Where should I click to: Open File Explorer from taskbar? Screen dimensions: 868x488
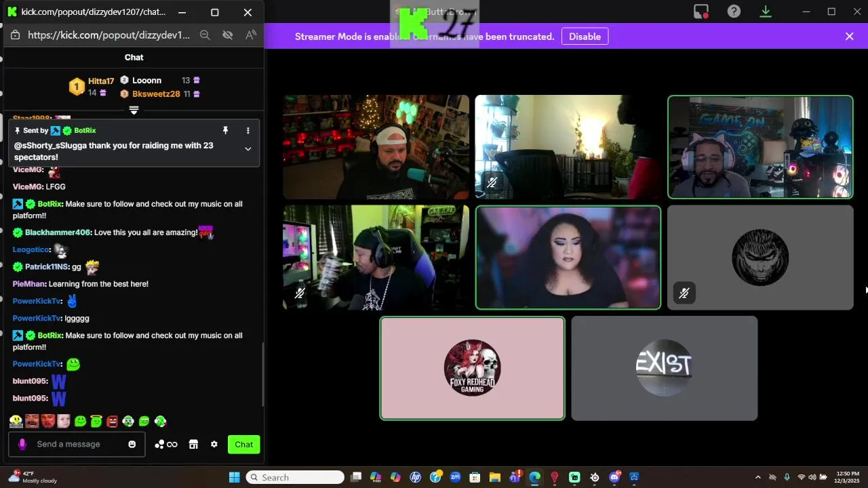(x=495, y=477)
